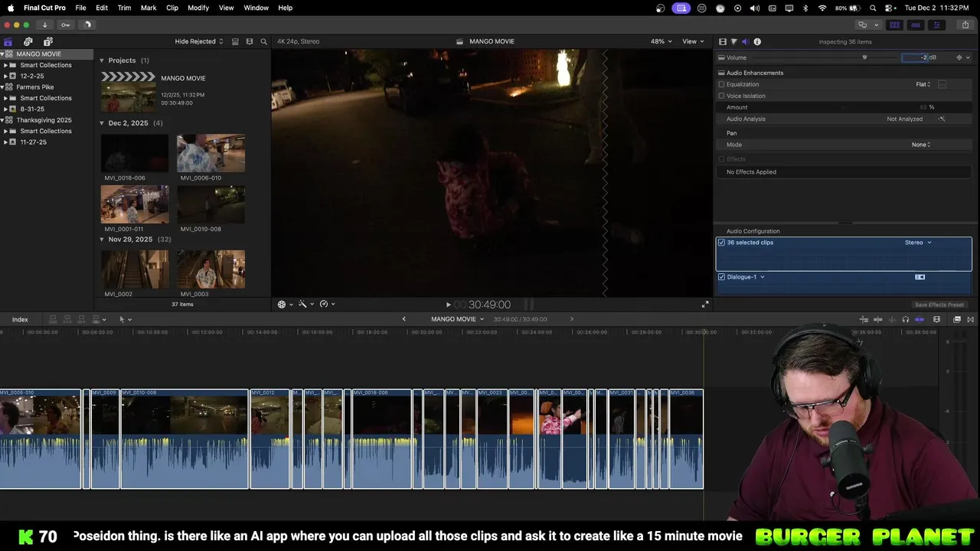Viewport: 980px width, 551px height.
Task: Open the Edit menu
Action: click(102, 8)
